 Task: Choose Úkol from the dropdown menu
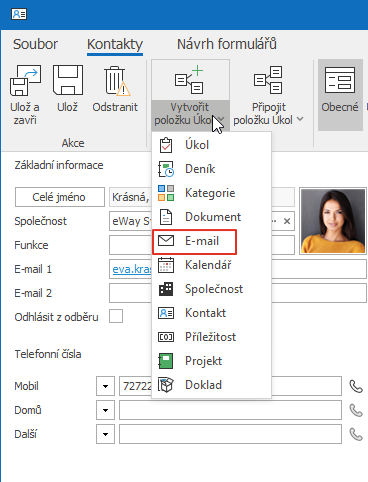[212, 145]
